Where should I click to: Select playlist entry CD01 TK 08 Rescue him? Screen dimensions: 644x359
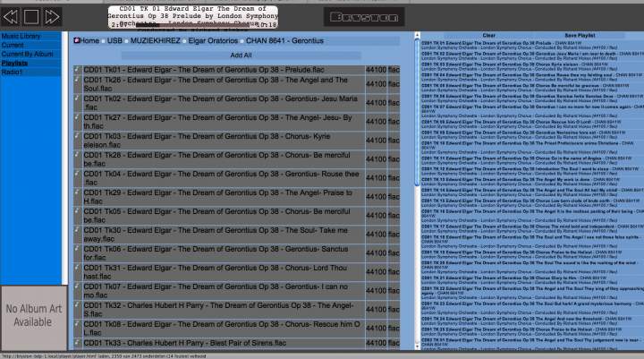[x=532, y=124]
